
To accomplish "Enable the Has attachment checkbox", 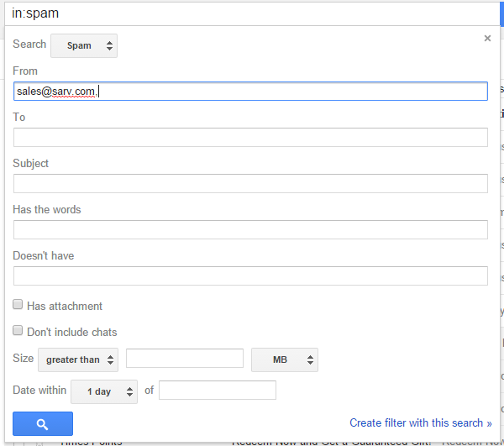I will pos(18,306).
